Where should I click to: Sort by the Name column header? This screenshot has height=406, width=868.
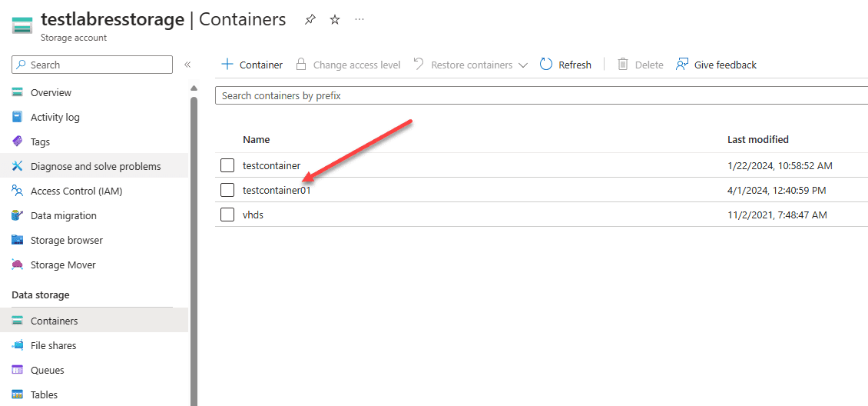coord(257,140)
